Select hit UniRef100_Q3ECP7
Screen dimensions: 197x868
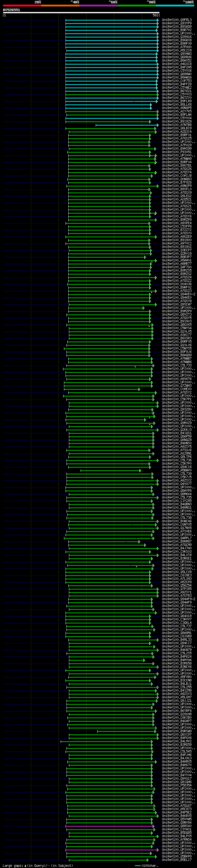(x=177, y=250)
